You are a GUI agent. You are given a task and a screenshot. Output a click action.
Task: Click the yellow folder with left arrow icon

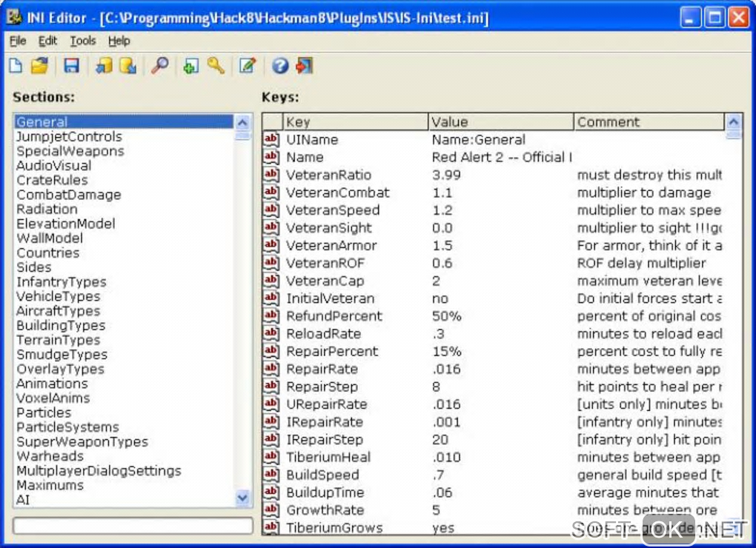(104, 65)
